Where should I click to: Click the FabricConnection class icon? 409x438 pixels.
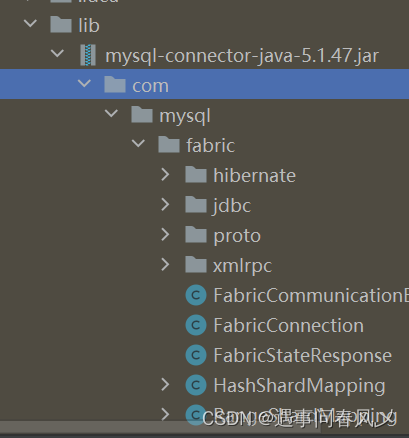pos(196,325)
